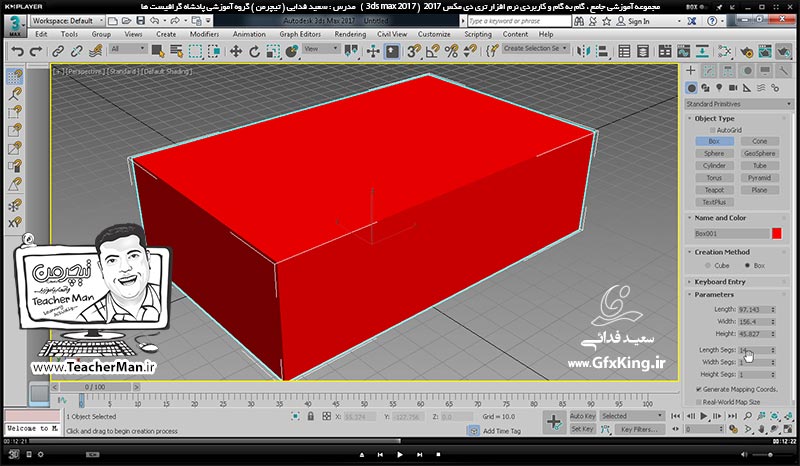Enable Real-World Map Size checkbox
The width and height of the screenshot is (800, 466).
click(x=699, y=402)
